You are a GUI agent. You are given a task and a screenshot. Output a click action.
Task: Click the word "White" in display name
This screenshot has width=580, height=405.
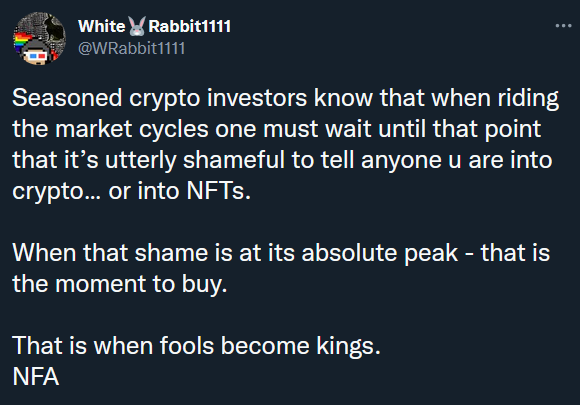[x=102, y=26]
